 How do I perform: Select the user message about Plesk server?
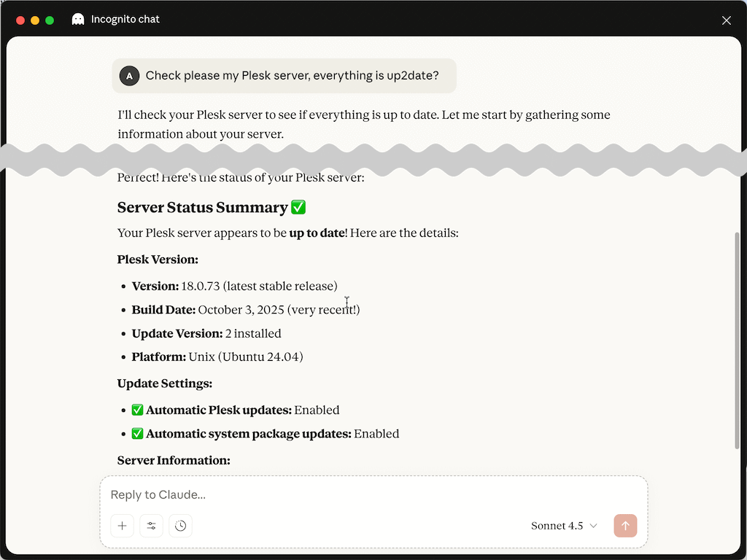(x=292, y=76)
